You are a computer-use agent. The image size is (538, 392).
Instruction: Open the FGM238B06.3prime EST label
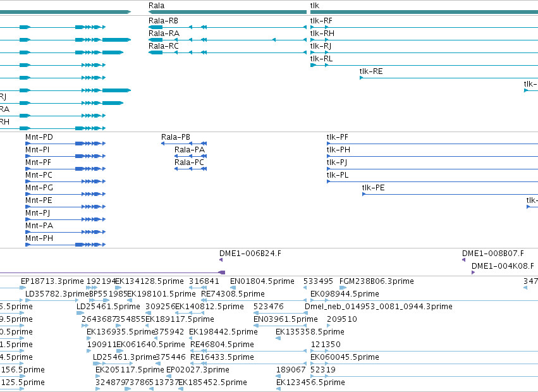[x=376, y=281]
